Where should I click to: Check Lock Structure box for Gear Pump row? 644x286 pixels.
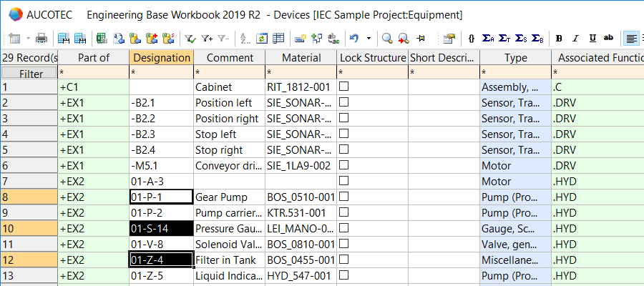pyautogui.click(x=344, y=197)
